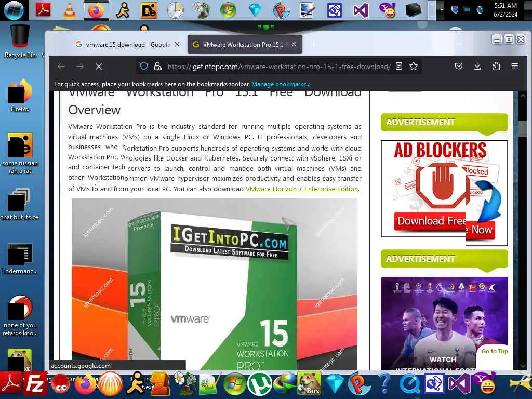Launch uTorrent from the bottom dock
532x399 pixels.
[x=260, y=384]
